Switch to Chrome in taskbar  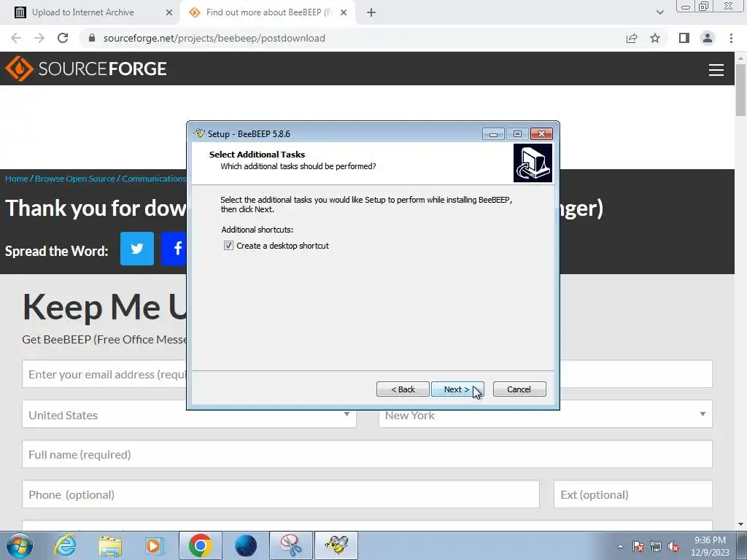click(201, 545)
